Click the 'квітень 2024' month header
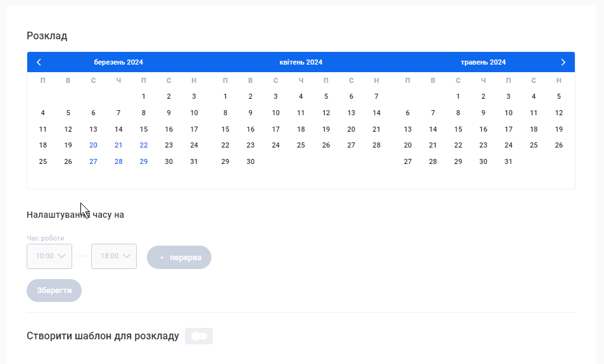Screen dimensions: 604x364 click(x=301, y=62)
